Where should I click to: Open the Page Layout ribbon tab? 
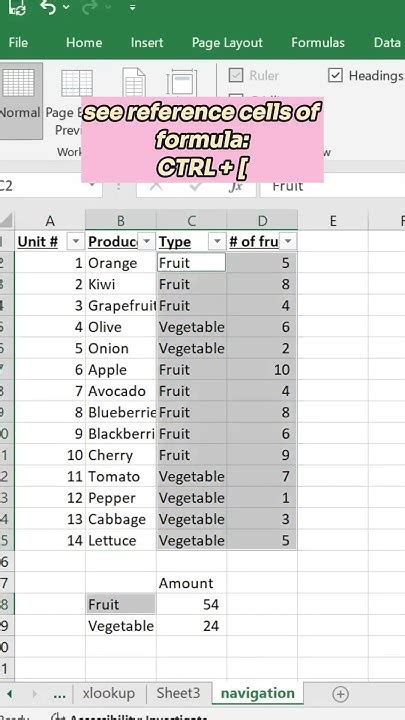(x=227, y=43)
